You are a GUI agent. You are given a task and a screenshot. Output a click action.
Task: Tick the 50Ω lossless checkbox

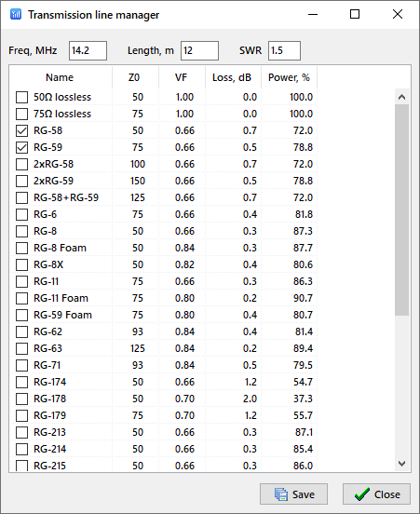(22, 97)
